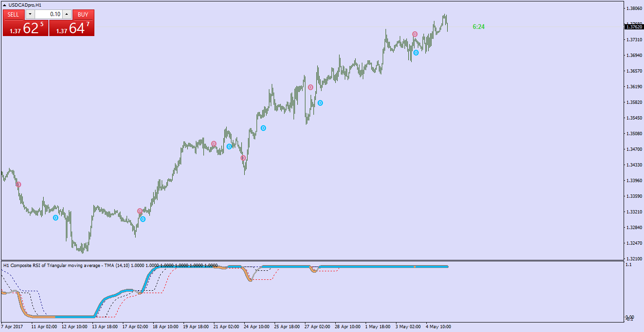
Task: Increase lot volume with up arrow
Action: click(x=67, y=14)
